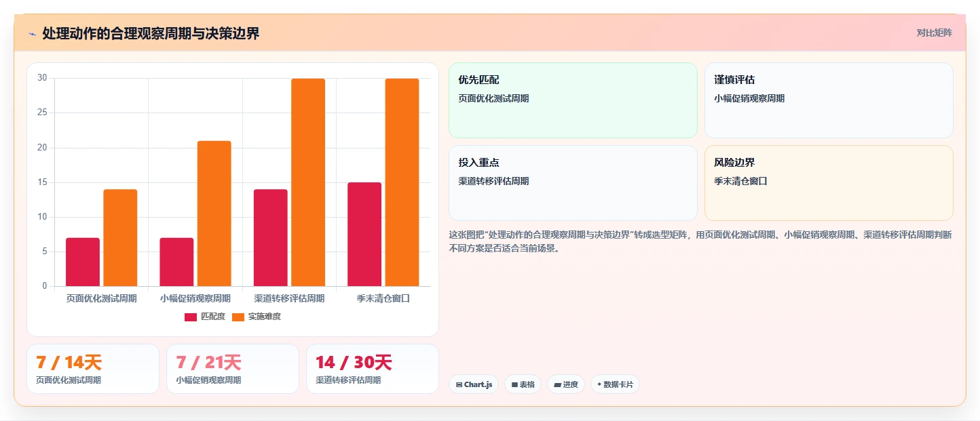Click the orange 实施难度 legend swatch
The height and width of the screenshot is (421, 980).
tap(238, 317)
